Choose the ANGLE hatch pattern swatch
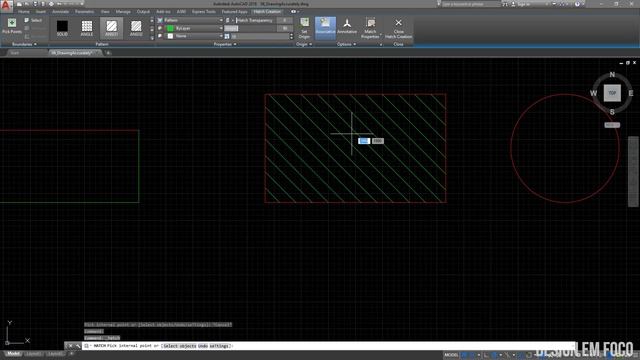 click(87, 28)
